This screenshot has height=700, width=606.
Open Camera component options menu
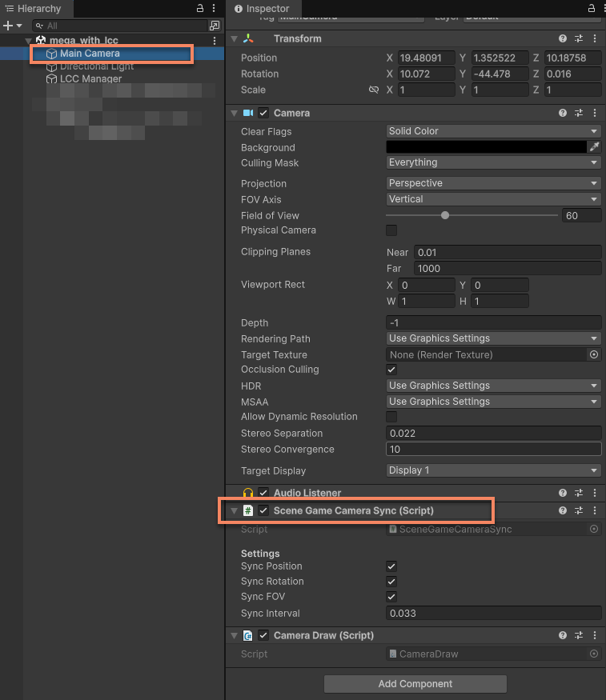click(x=595, y=113)
